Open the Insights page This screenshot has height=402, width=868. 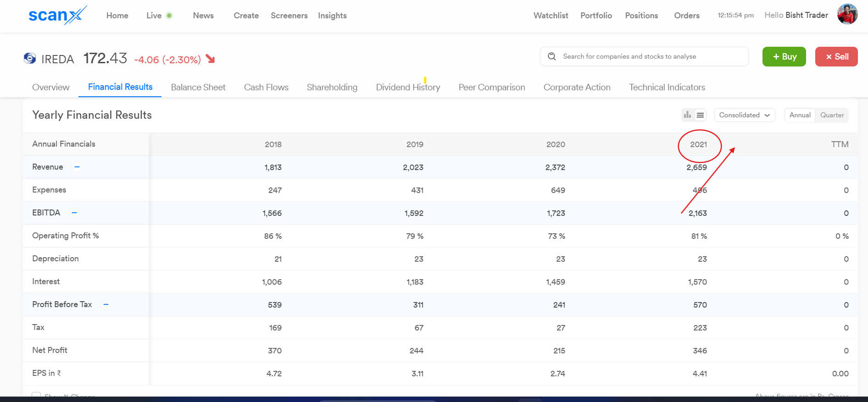pyautogui.click(x=333, y=16)
